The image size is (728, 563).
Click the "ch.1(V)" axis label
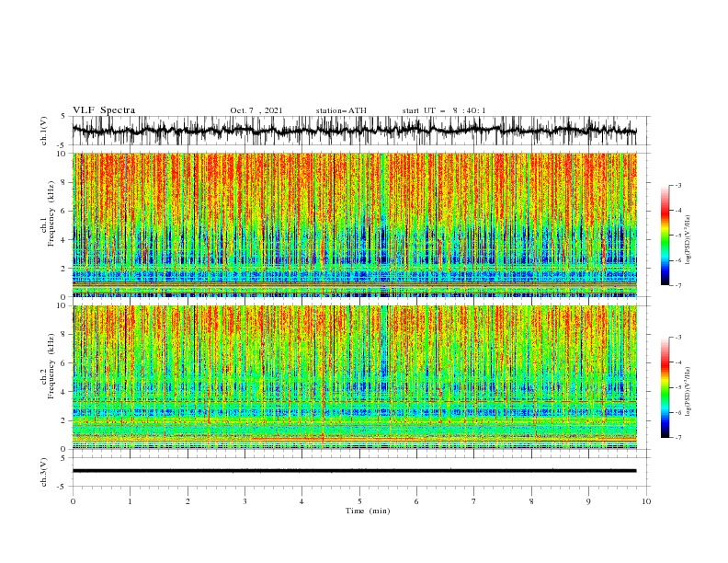(x=44, y=131)
